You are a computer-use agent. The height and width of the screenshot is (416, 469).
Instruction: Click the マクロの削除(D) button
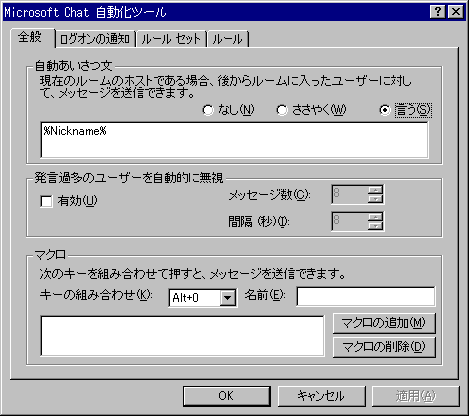point(384,347)
